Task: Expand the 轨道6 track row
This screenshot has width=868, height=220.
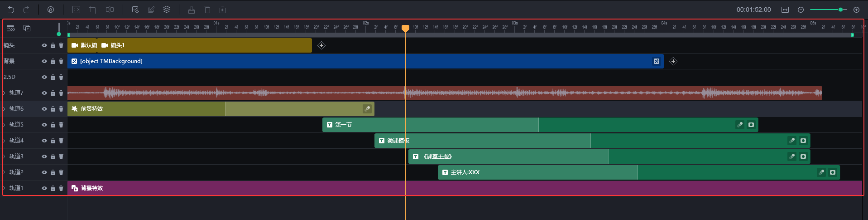Action: point(4,109)
